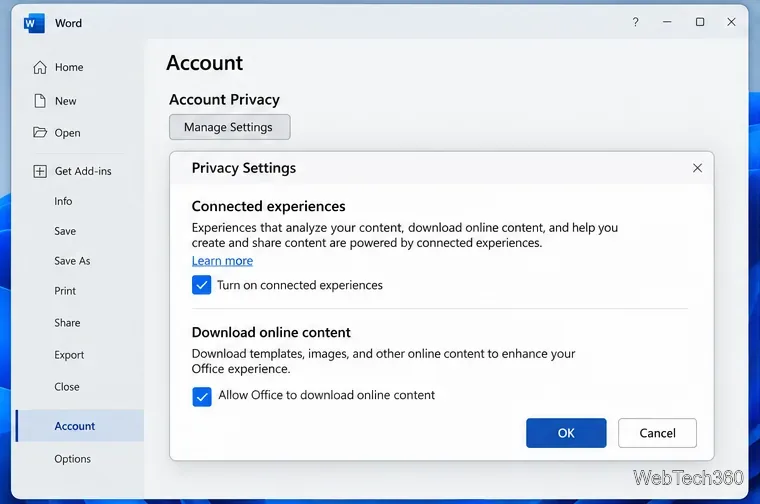Open Get Add-ins in the sidebar
760x504 pixels.
click(x=72, y=171)
